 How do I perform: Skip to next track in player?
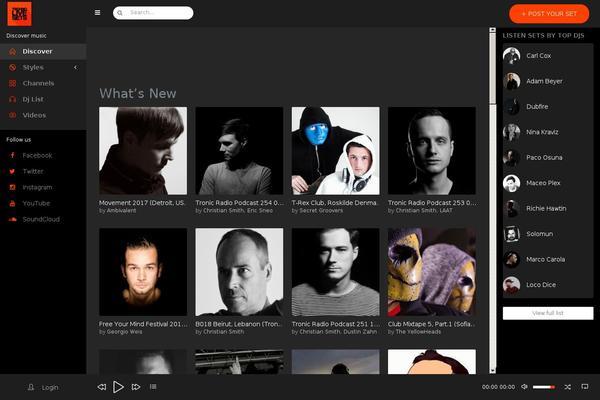136,387
